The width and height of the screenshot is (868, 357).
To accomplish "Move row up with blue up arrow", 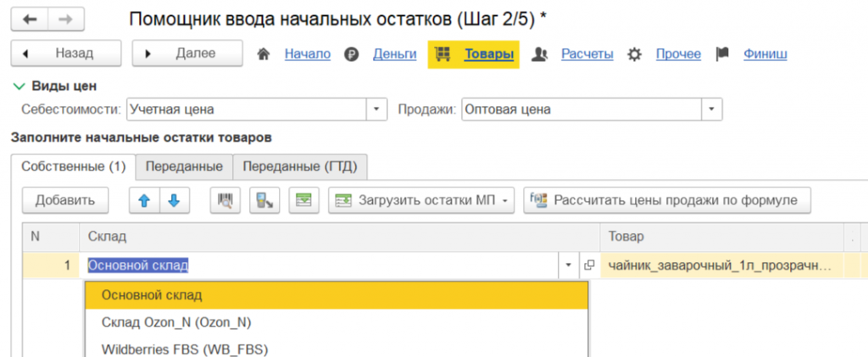I will pyautogui.click(x=143, y=201).
